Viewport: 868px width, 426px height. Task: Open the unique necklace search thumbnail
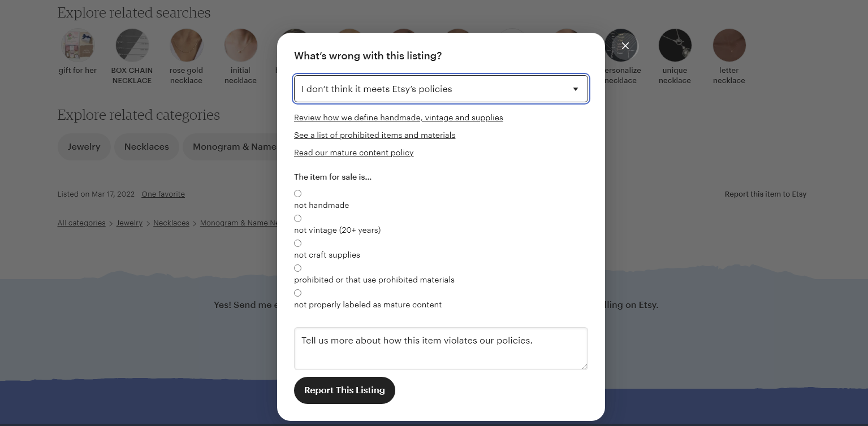(675, 45)
